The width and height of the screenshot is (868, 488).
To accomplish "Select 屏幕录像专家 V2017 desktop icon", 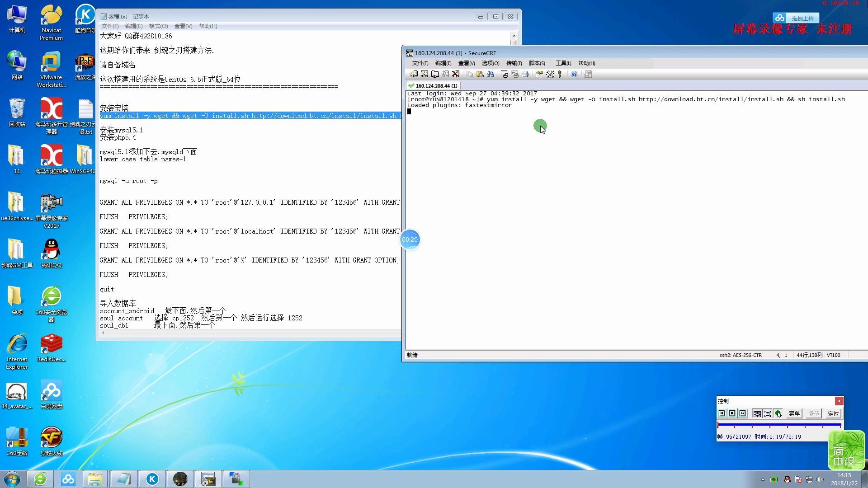I will pyautogui.click(x=51, y=211).
